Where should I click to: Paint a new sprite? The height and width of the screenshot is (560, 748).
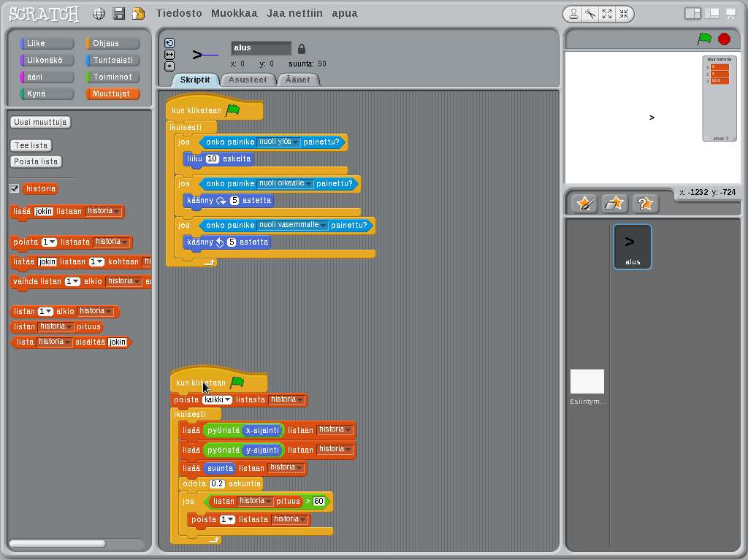pyautogui.click(x=585, y=204)
